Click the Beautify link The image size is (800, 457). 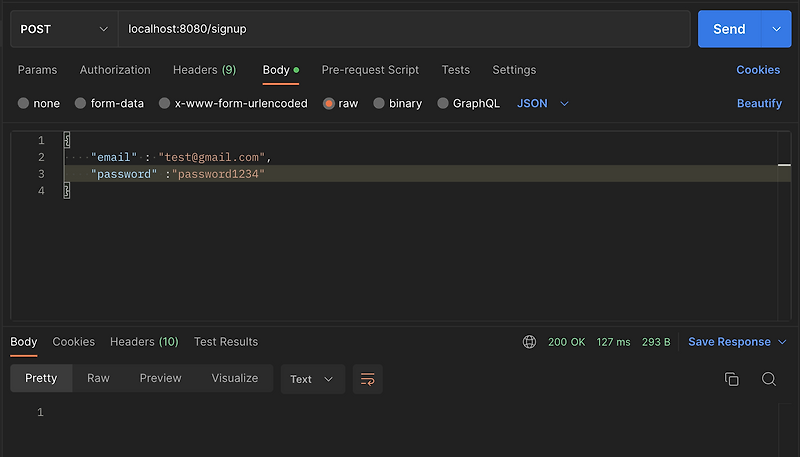point(759,103)
